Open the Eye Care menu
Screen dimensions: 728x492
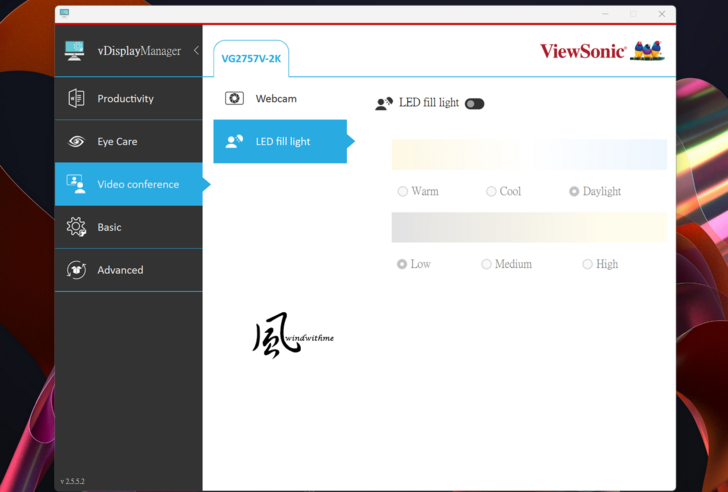coord(129,141)
